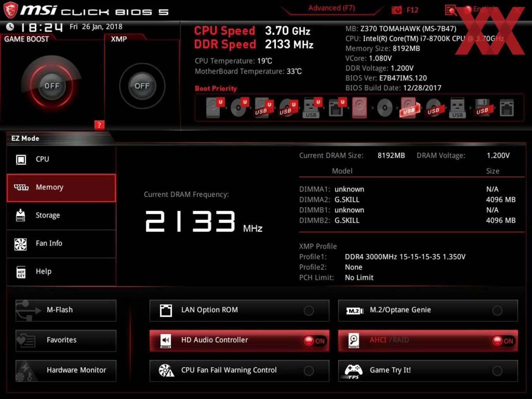Screen dimensions: 532x399
Task: Select the legacy USB key boot icon
Action: [x=457, y=108]
